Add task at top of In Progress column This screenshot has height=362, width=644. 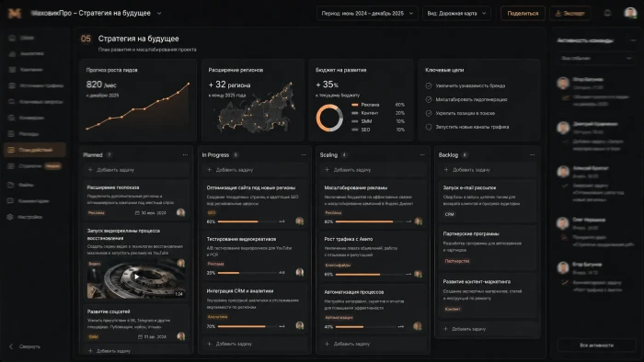[255, 170]
